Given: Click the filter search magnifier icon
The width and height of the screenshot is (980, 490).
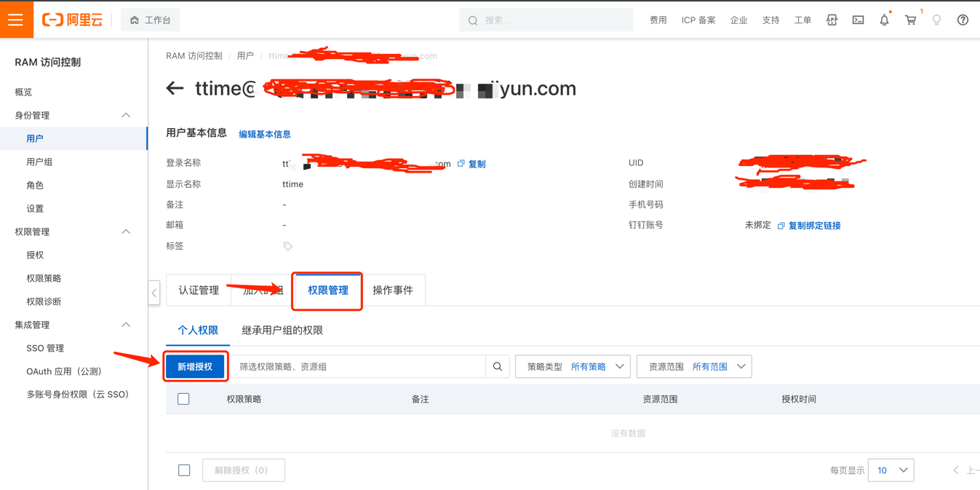Looking at the screenshot, I should point(498,367).
